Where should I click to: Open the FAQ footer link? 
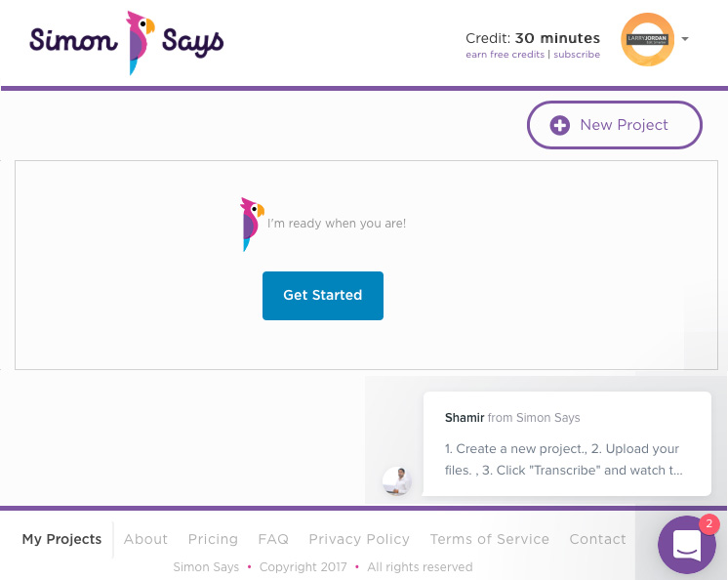(273, 539)
